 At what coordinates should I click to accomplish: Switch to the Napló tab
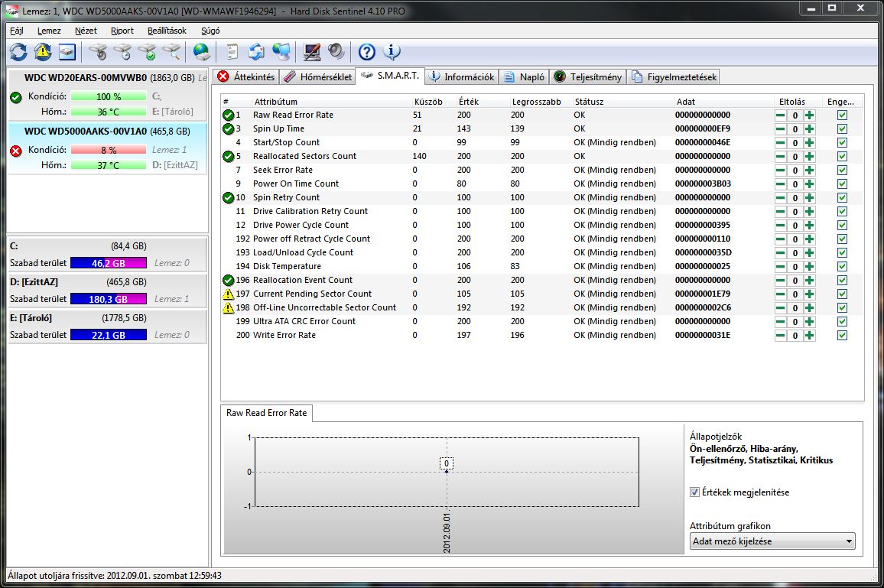coord(525,77)
